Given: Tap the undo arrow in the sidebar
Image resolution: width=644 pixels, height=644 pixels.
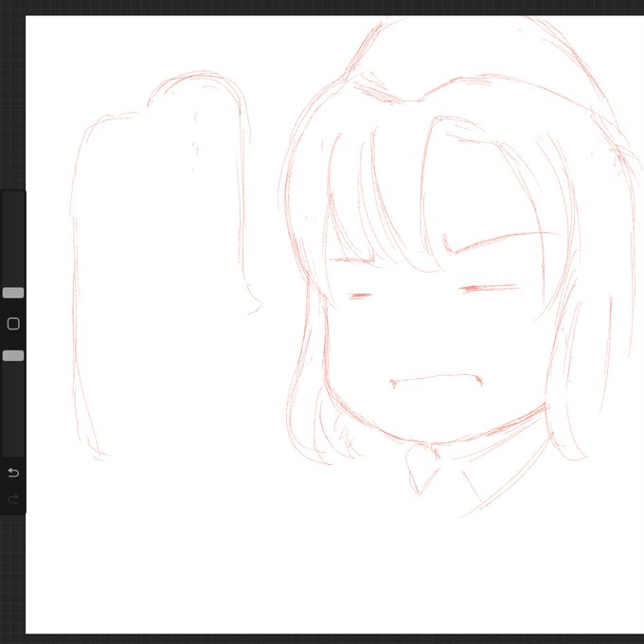Looking at the screenshot, I should (13, 473).
